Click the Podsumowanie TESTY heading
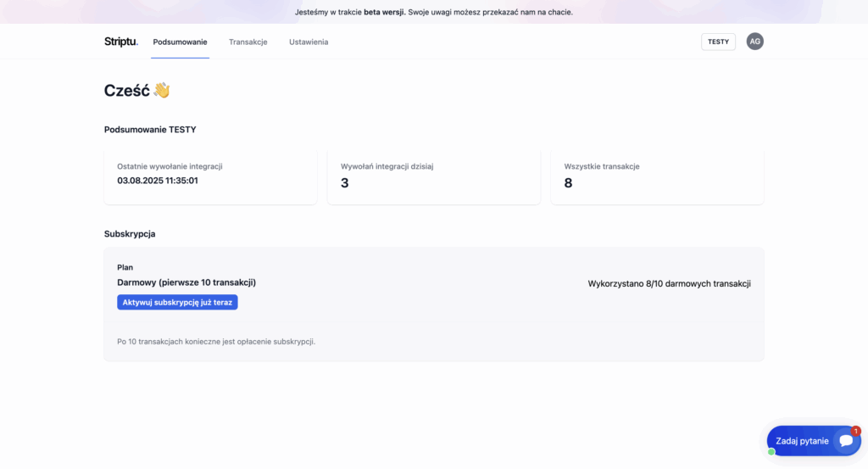This screenshot has width=868, height=469. (150, 130)
